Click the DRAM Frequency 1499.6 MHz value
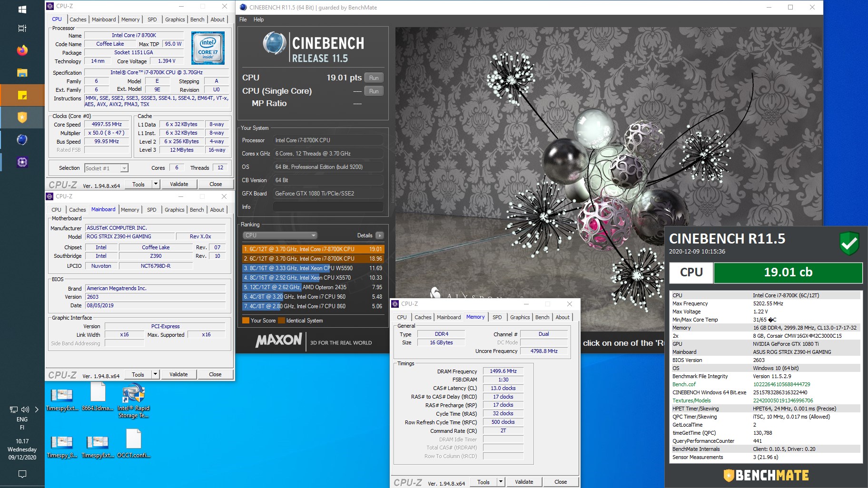 pyautogui.click(x=503, y=371)
